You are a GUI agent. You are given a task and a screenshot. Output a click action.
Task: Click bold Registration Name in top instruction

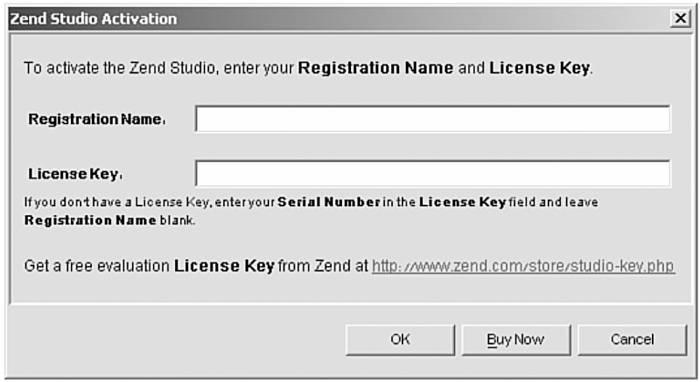pyautogui.click(x=376, y=68)
